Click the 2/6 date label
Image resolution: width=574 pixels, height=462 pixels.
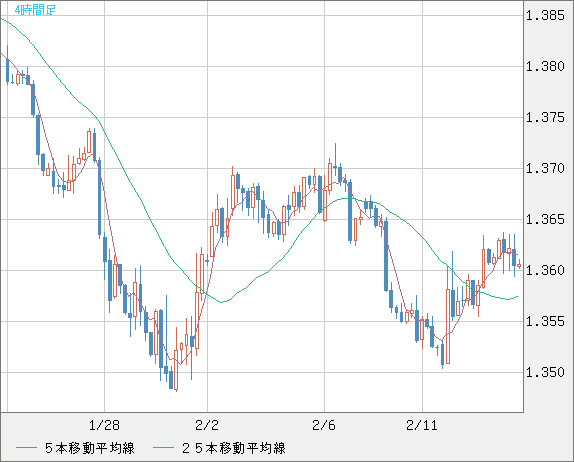coord(324,425)
